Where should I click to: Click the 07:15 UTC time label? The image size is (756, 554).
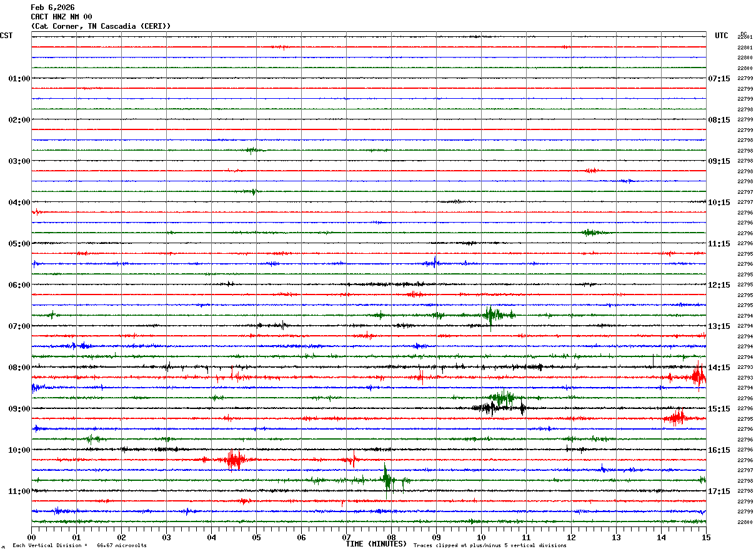click(x=719, y=79)
